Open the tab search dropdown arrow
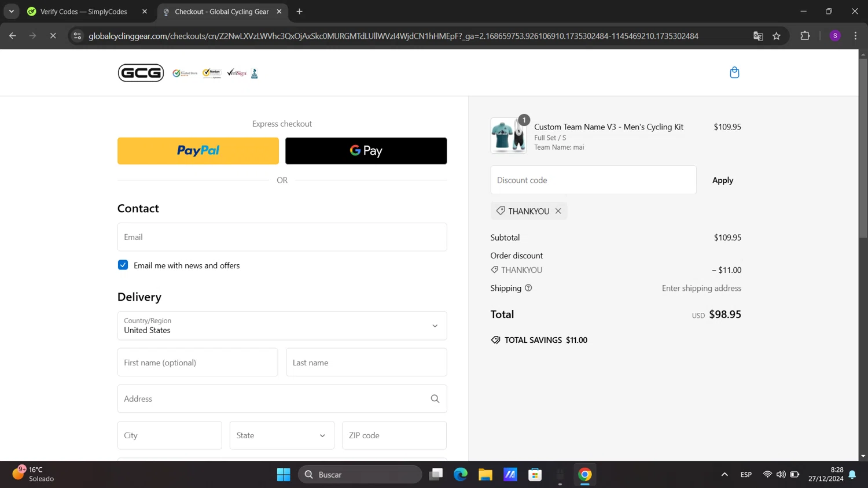The height and width of the screenshot is (488, 868). [11, 12]
